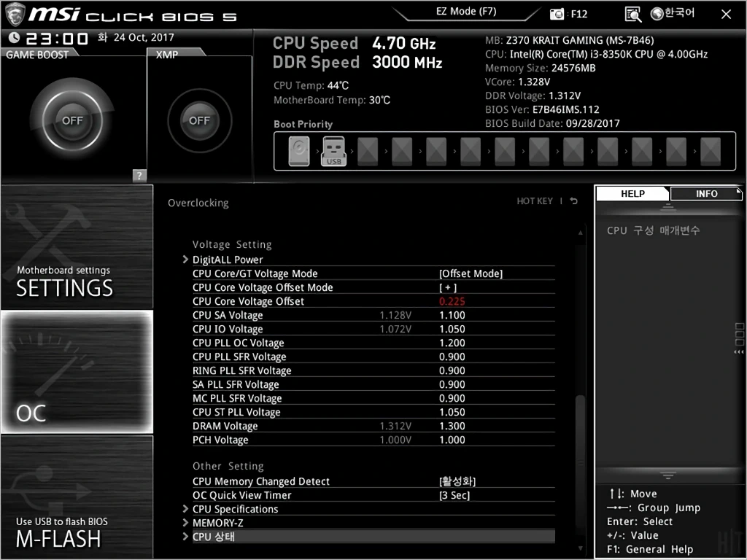Open the CPU Core/GT Voltage Mode dropdown

471,274
